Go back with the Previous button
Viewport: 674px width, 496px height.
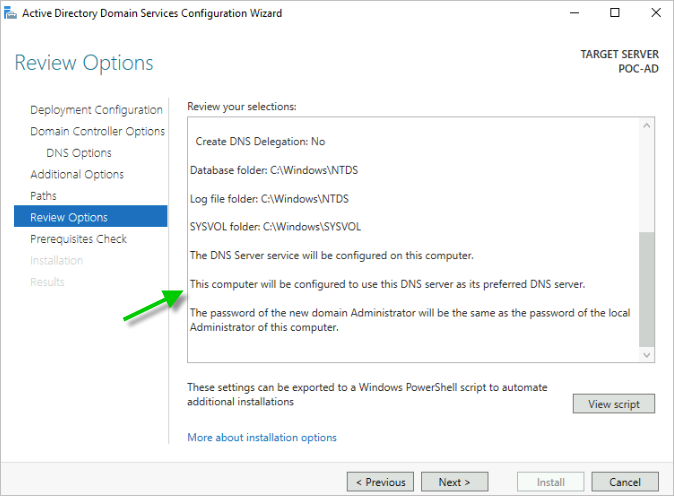pyautogui.click(x=380, y=482)
